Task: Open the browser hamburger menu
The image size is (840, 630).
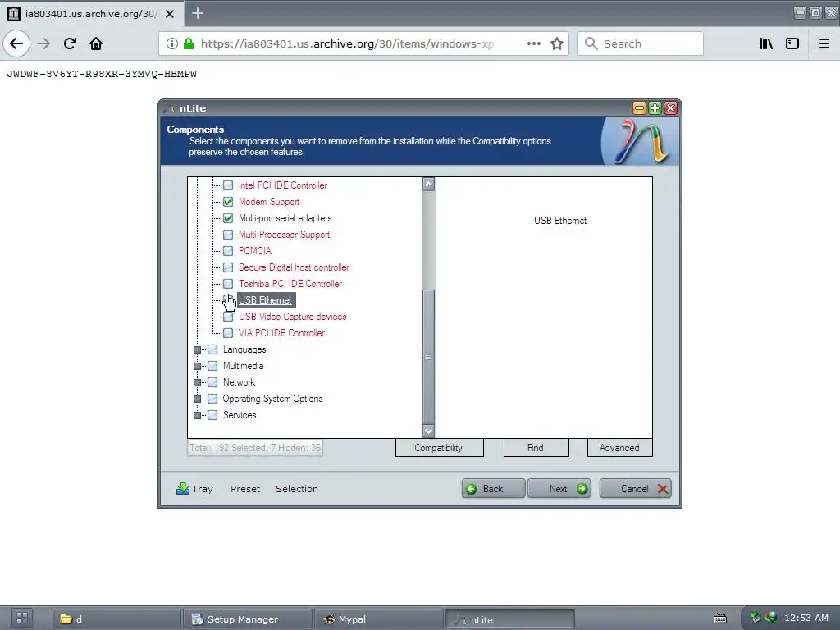Action: coord(824,43)
